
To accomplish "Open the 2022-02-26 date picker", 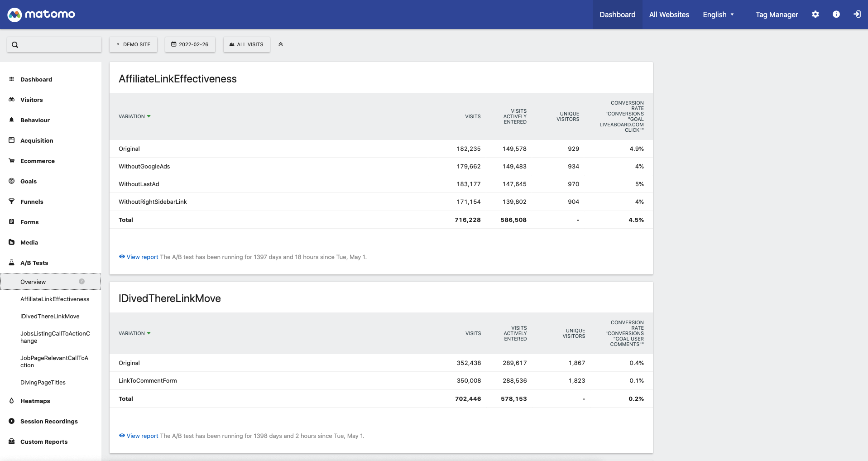I will (x=190, y=44).
